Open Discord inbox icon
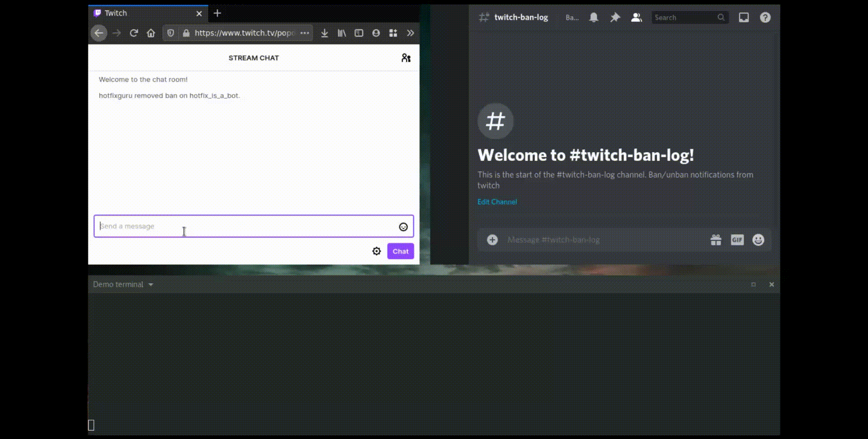This screenshot has height=439, width=868. click(x=744, y=18)
